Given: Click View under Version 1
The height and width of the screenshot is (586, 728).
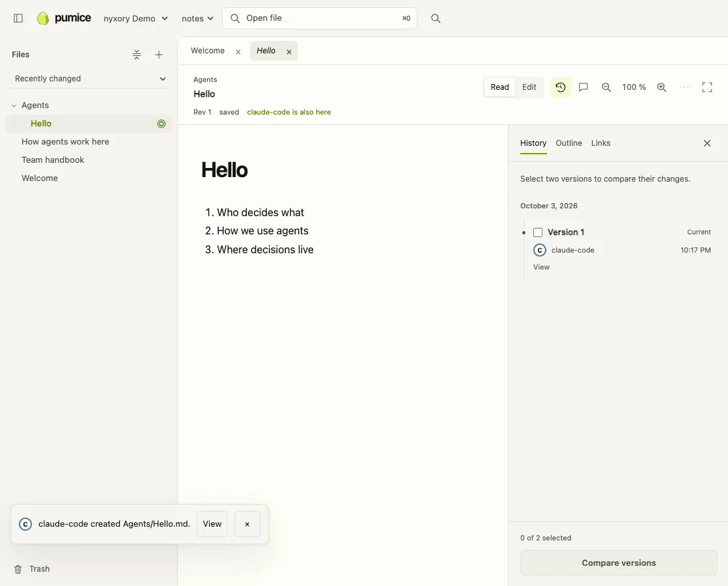Looking at the screenshot, I should pos(541,267).
